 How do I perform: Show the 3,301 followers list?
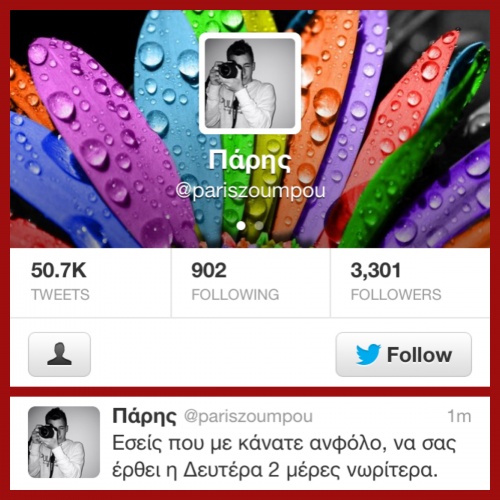tap(410, 282)
